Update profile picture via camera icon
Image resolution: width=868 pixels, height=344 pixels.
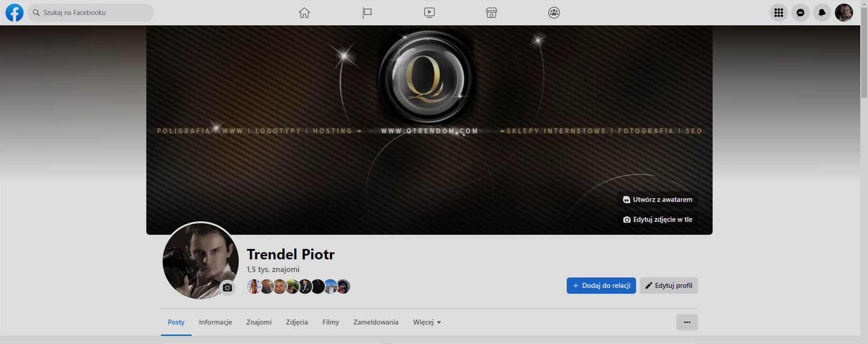pyautogui.click(x=227, y=287)
